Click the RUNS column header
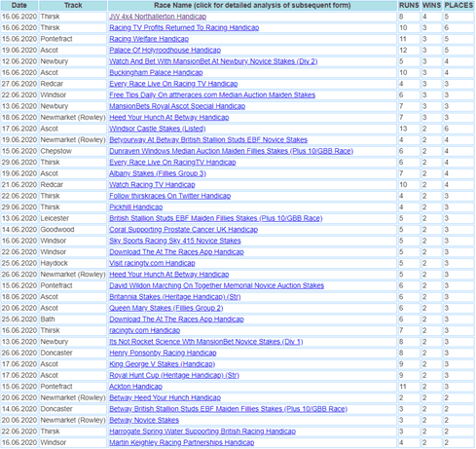 (409, 6)
